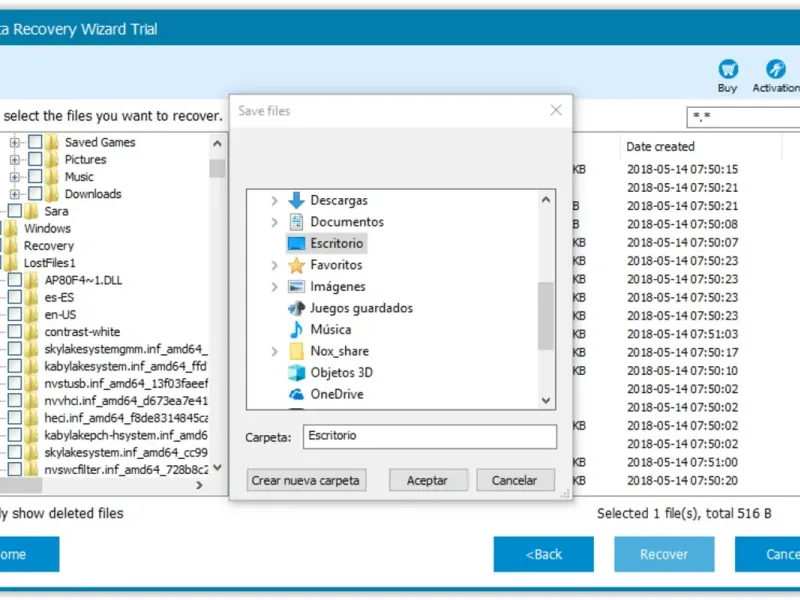Click the es-ES folder icon
Screen dimensions: 800x600
[x=31, y=297]
